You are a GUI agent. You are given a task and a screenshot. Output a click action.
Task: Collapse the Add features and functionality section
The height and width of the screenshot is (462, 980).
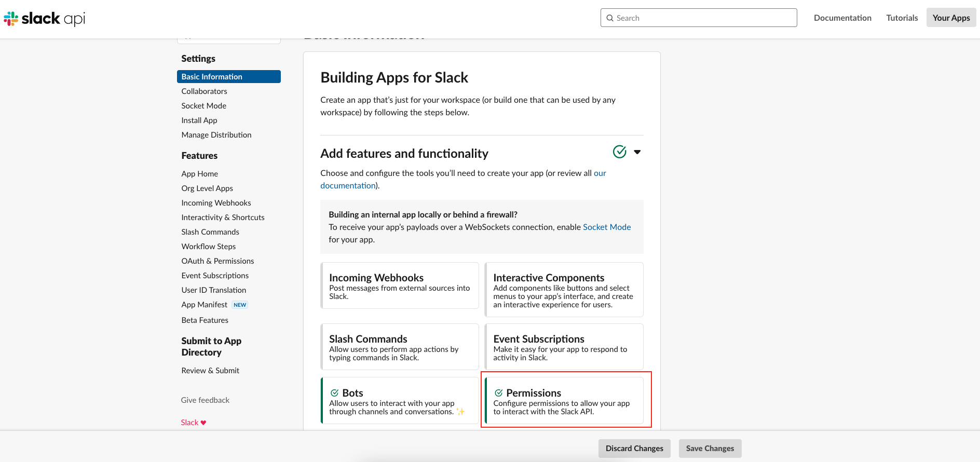coord(637,152)
